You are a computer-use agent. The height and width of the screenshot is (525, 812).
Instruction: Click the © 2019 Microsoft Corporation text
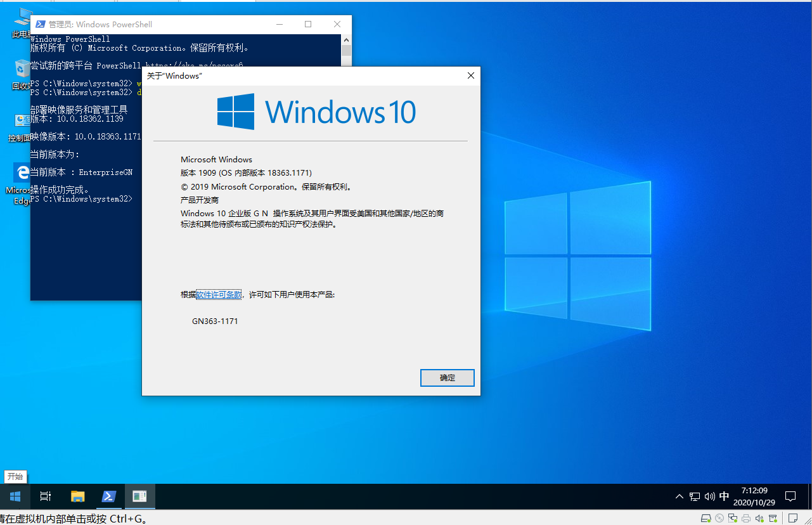pos(266,187)
